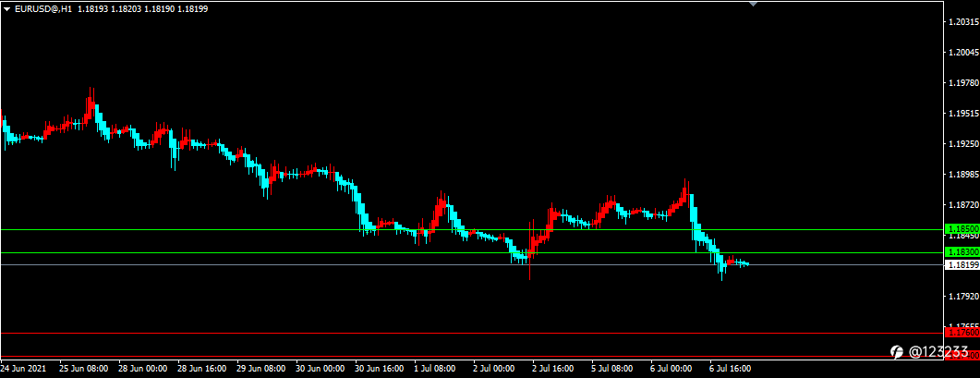Click the 6 Jul 00:00 time label
This screenshot has width=980, height=378.
(673, 369)
